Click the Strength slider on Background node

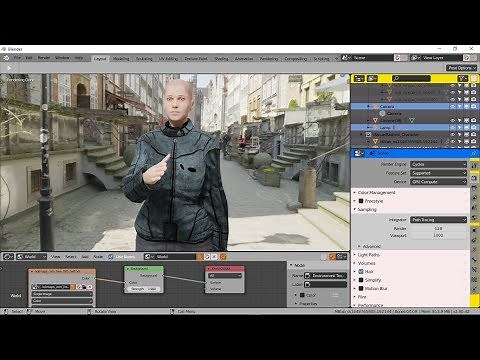(x=144, y=289)
